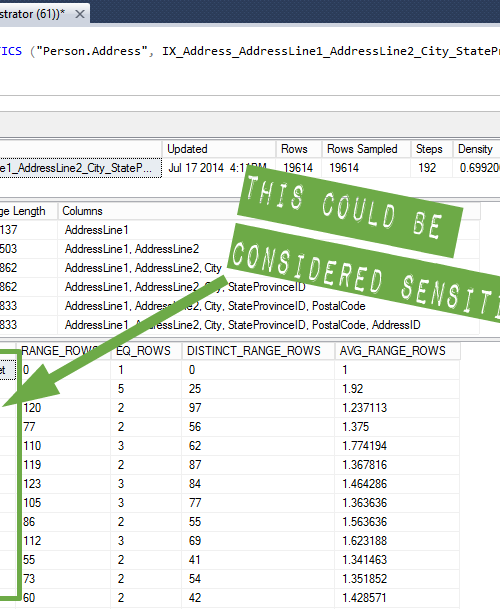Viewport: 500px width, 609px height.
Task: Click the Rows Sampled column header
Action: click(x=366, y=149)
